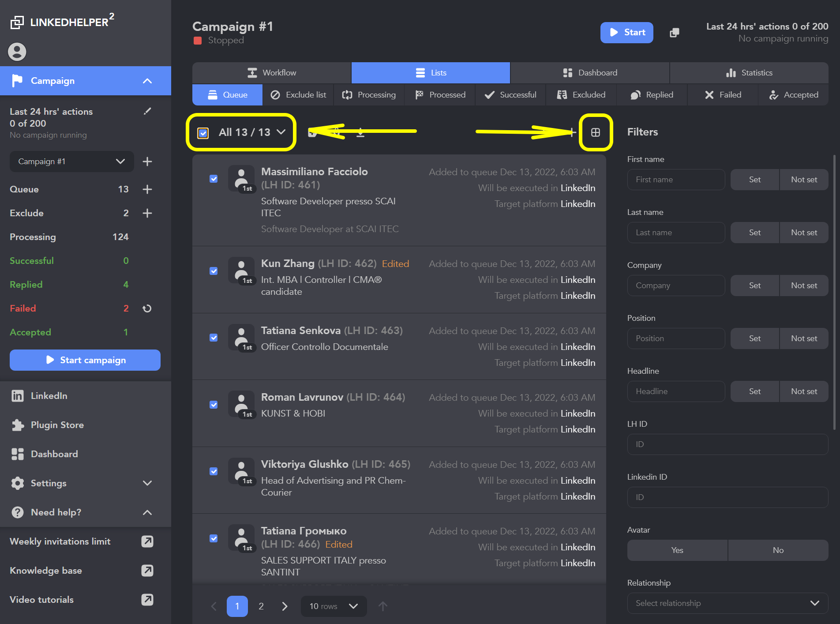Uncheck Viktoriya Glushko's checkbox
Image resolution: width=840 pixels, height=624 pixels.
[214, 471]
